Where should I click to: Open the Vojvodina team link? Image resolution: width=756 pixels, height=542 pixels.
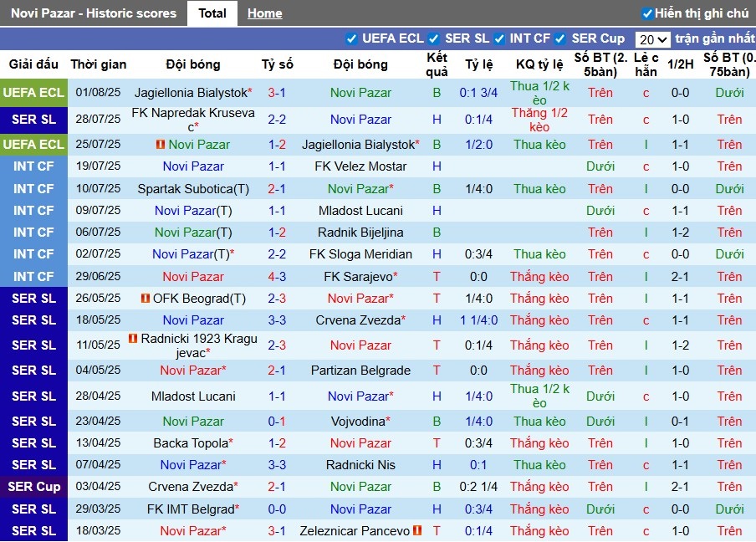(x=358, y=422)
